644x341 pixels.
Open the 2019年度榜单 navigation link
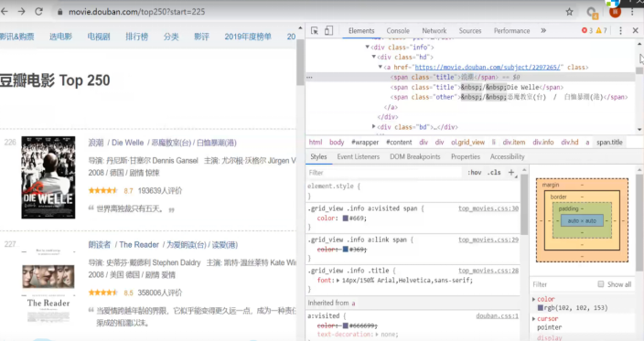click(248, 37)
